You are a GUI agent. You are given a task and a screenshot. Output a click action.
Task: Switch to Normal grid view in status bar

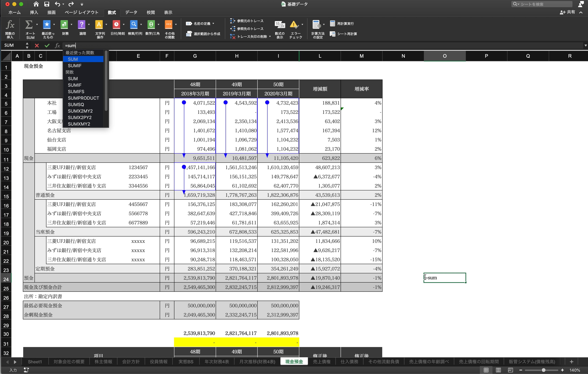(486, 370)
